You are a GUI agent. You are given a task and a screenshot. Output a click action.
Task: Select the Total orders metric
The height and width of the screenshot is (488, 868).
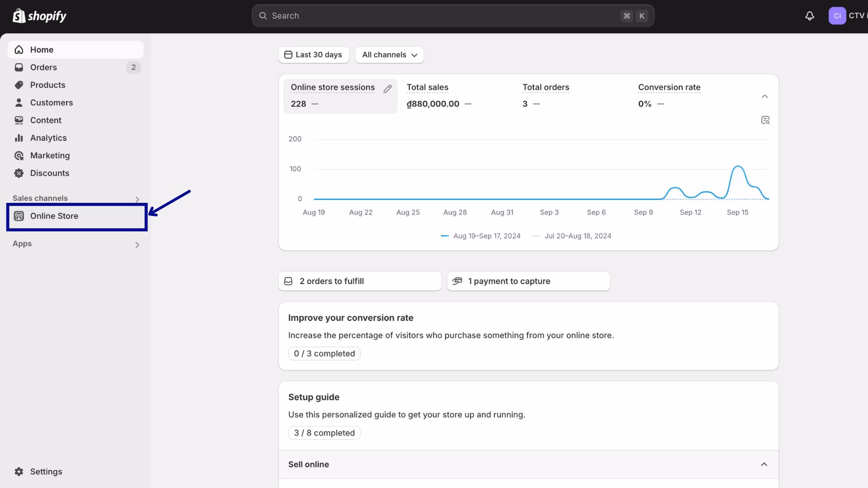click(572, 96)
